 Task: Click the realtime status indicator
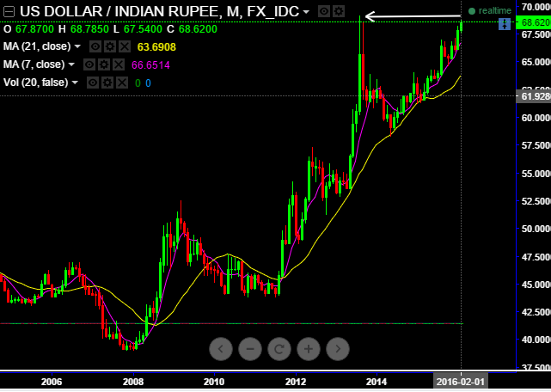pos(490,11)
